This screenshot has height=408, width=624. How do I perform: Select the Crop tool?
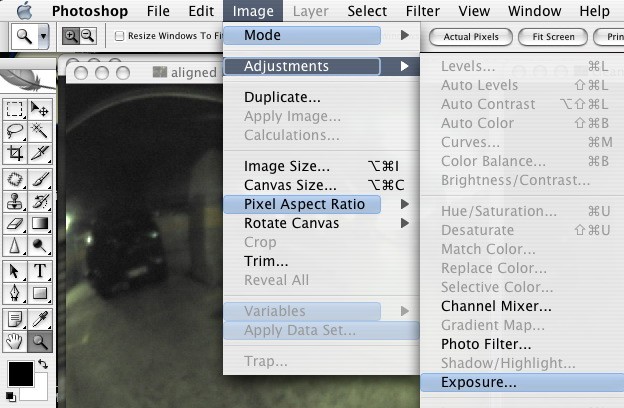[x=15, y=153]
